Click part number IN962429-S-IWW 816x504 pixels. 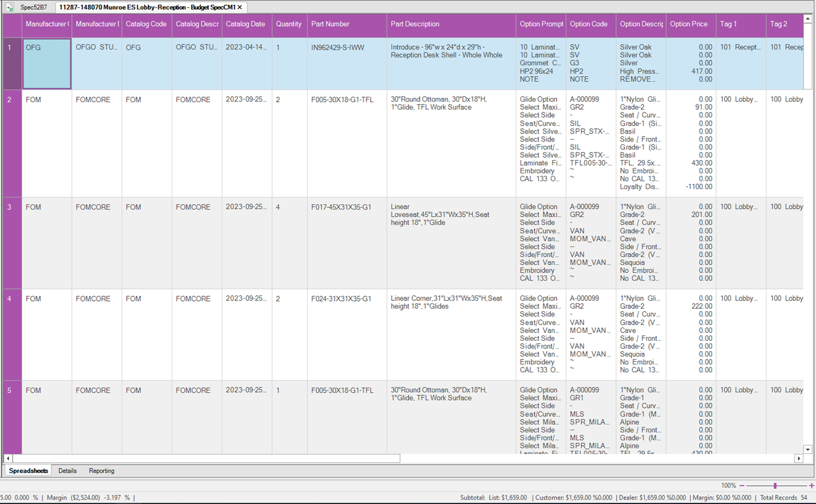(338, 47)
